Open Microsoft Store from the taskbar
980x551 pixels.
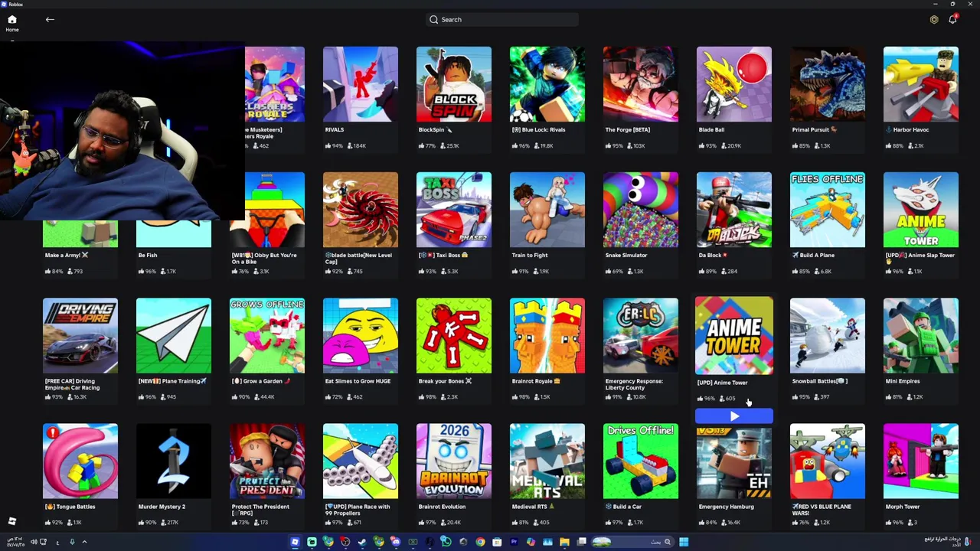pos(497,542)
